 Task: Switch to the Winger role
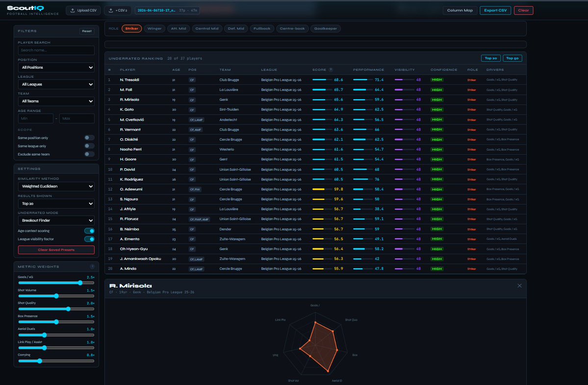click(154, 28)
